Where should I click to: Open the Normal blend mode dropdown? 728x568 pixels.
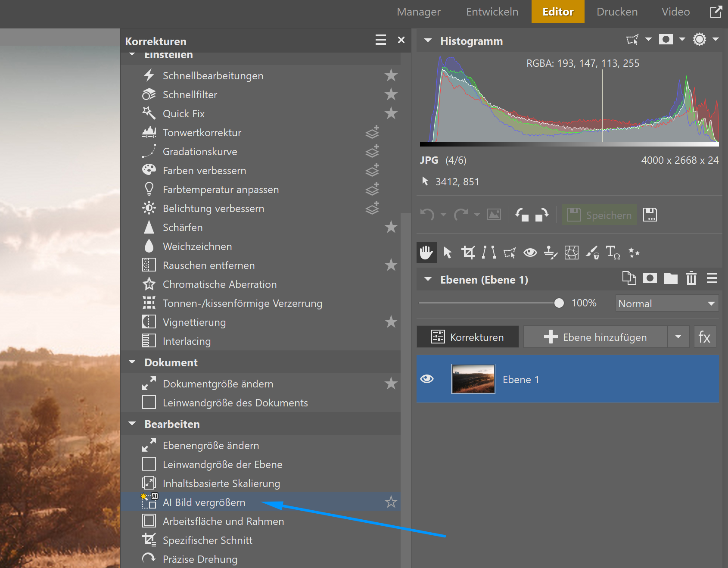click(667, 303)
